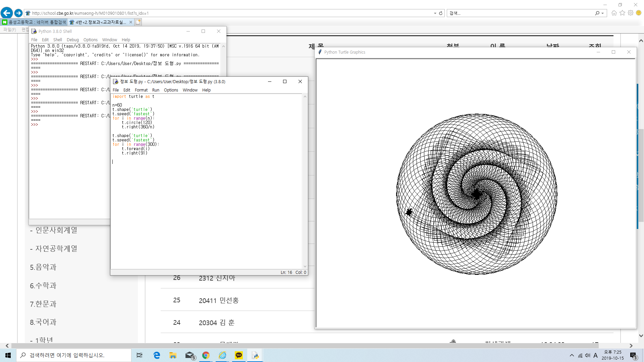Screen dimensions: 644x362
Task: Open the 7.한문과 sidebar link
Action: tap(43, 304)
